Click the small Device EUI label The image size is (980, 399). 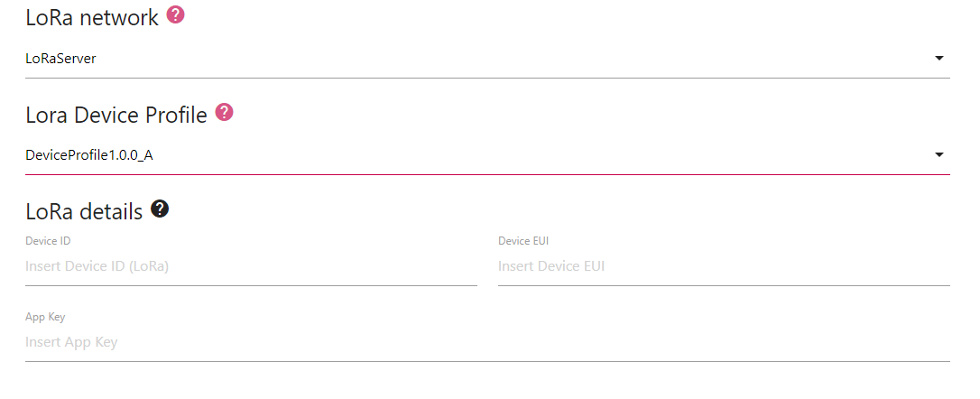[523, 241]
